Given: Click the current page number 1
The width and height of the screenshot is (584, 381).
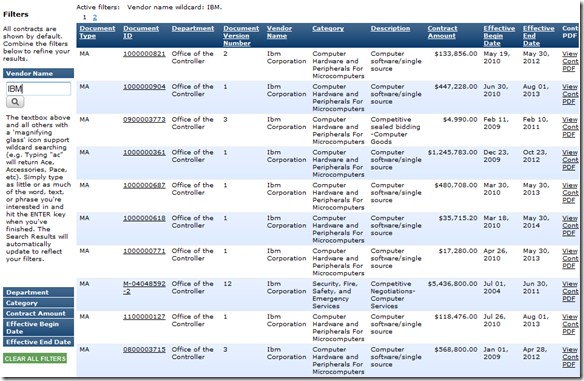Looking at the screenshot, I should click(85, 17).
